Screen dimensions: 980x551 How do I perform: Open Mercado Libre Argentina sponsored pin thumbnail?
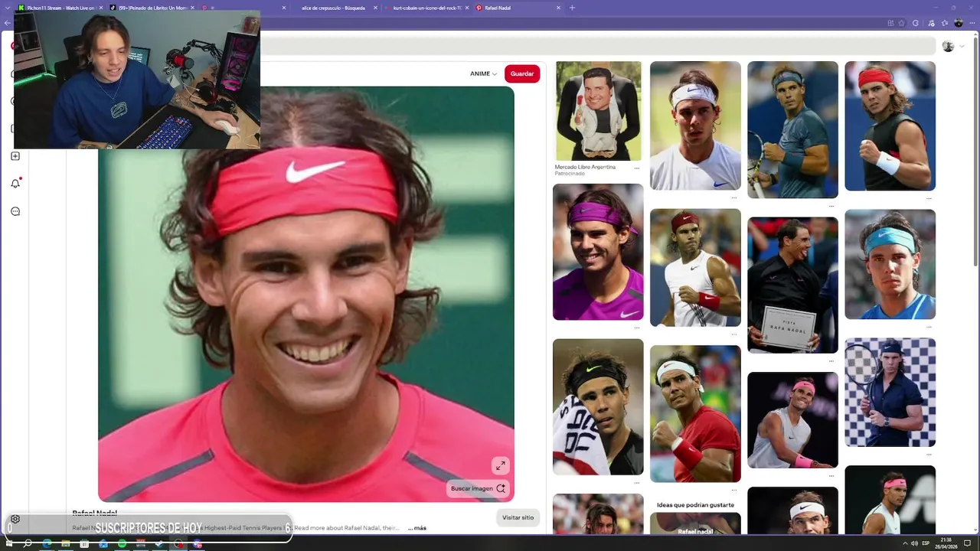pos(598,111)
